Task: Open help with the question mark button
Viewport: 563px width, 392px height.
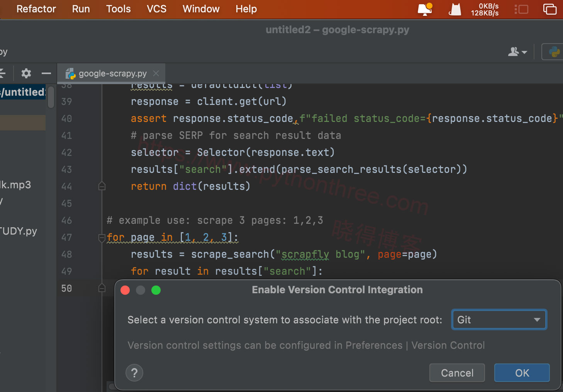Action: [134, 373]
